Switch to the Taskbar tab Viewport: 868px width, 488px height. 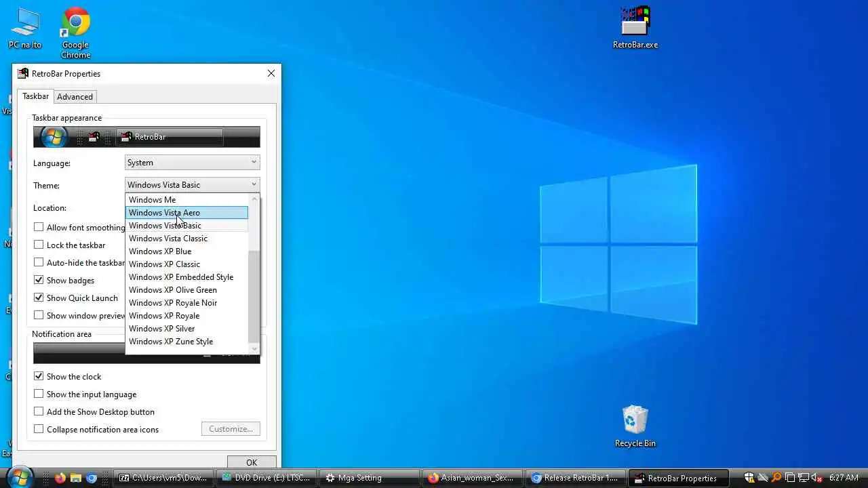35,96
